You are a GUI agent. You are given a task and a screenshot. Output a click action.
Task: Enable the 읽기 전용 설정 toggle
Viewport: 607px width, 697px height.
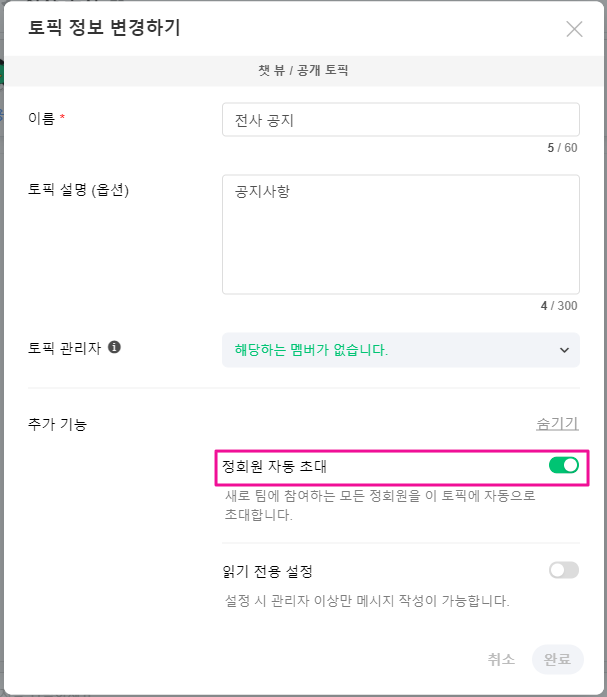click(563, 570)
